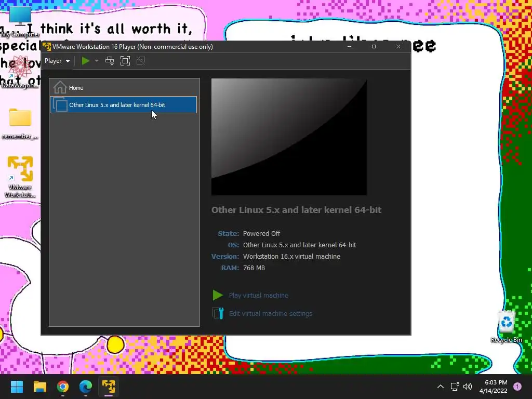Open the Windows Start menu
Screen dimensions: 532x399
tap(17, 387)
